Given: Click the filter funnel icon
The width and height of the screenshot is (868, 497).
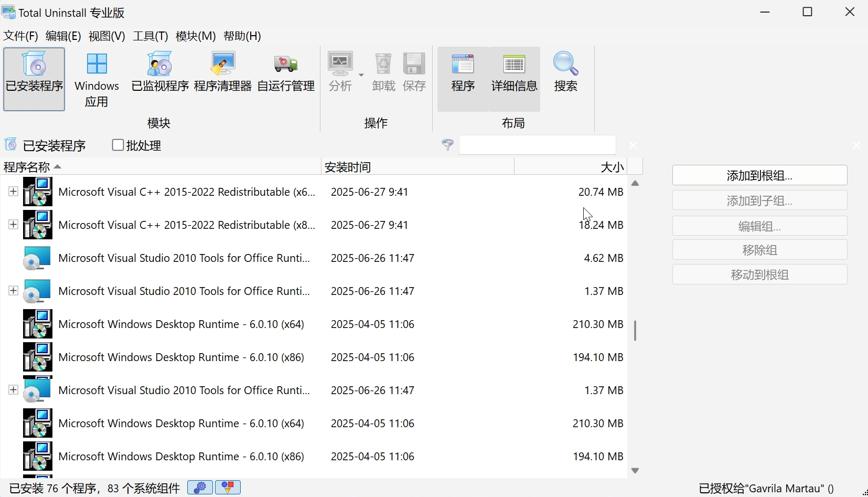Looking at the screenshot, I should 447,145.
